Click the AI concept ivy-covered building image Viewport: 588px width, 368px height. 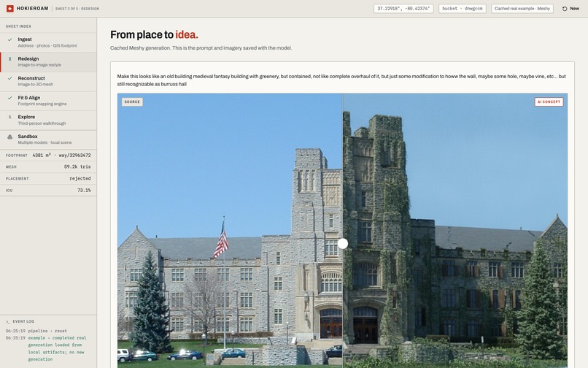point(455,231)
